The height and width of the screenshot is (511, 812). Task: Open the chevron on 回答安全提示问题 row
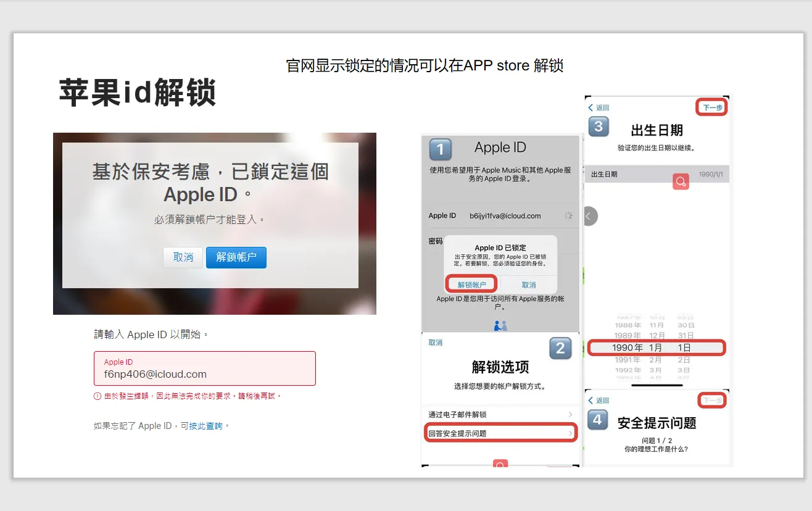(x=570, y=434)
